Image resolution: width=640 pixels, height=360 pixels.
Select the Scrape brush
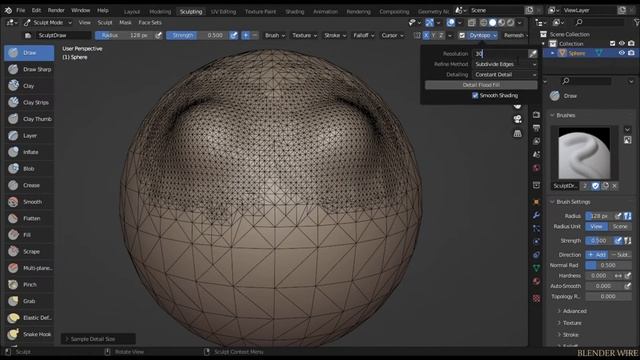[29, 251]
